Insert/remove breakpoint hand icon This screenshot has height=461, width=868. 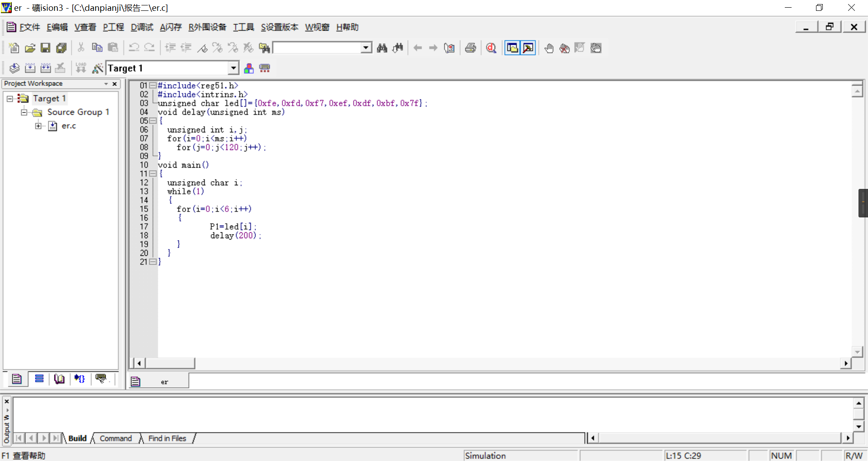coord(549,48)
